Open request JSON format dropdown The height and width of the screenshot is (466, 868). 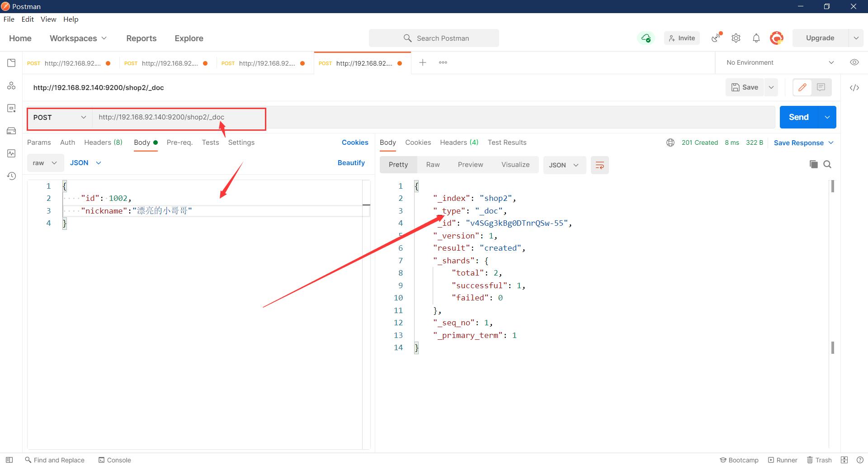click(x=85, y=163)
